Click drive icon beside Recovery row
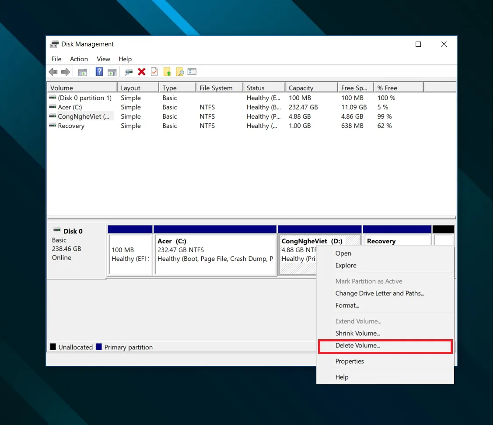 (x=52, y=125)
